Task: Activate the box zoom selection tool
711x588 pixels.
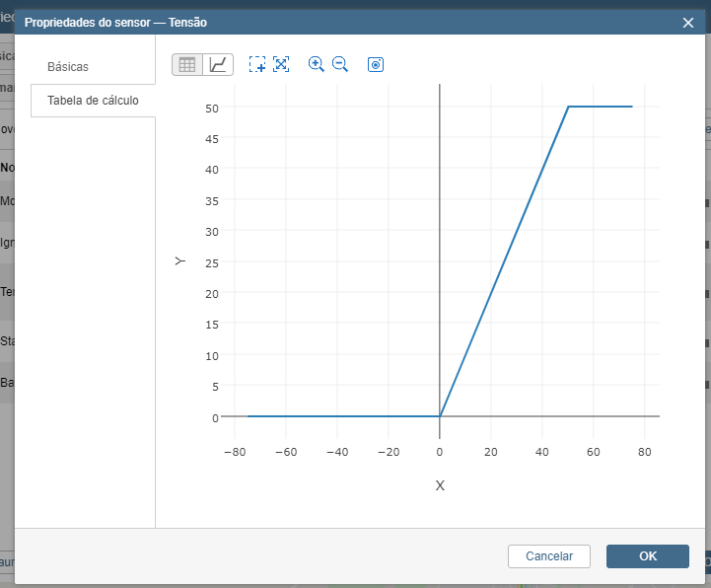Action: coord(257,64)
